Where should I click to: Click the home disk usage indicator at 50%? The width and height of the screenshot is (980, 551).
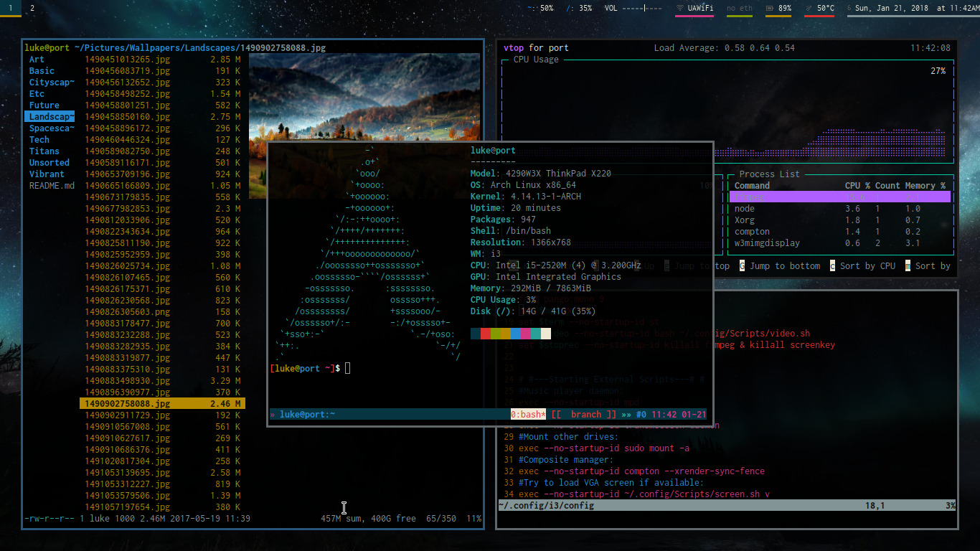[540, 9]
